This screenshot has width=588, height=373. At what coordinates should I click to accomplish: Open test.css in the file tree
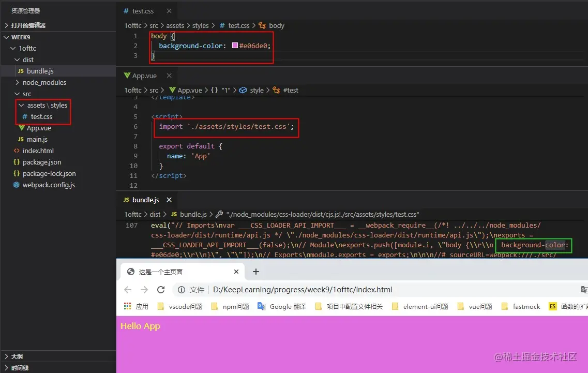41,117
